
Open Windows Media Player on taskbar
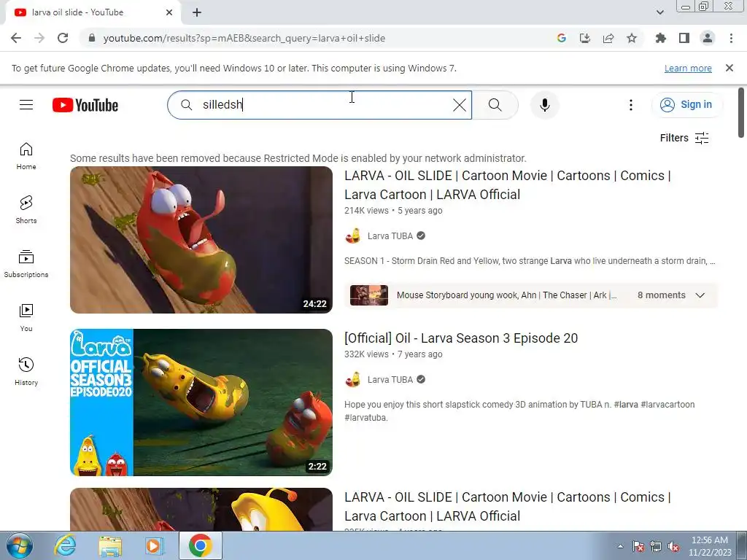coord(154,545)
